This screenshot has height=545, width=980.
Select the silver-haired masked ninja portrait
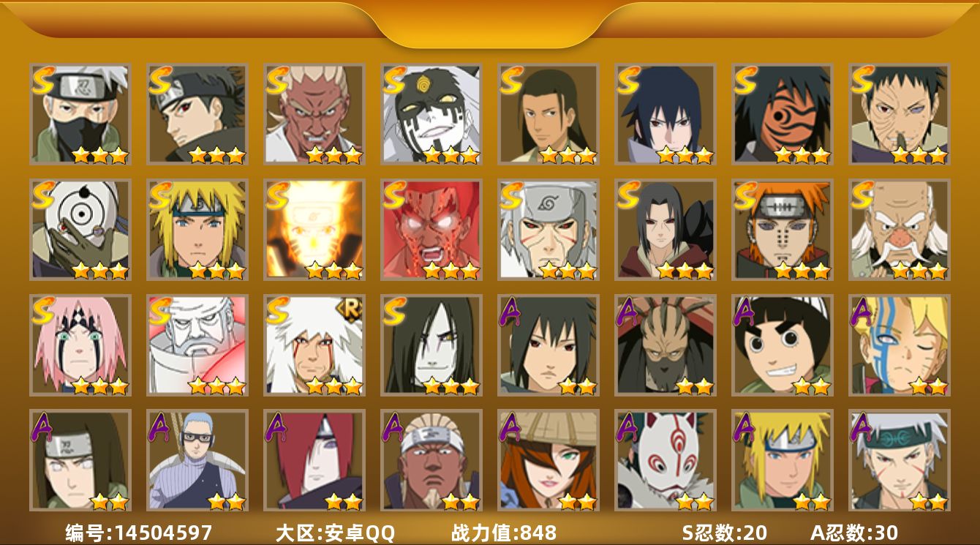click(80, 113)
